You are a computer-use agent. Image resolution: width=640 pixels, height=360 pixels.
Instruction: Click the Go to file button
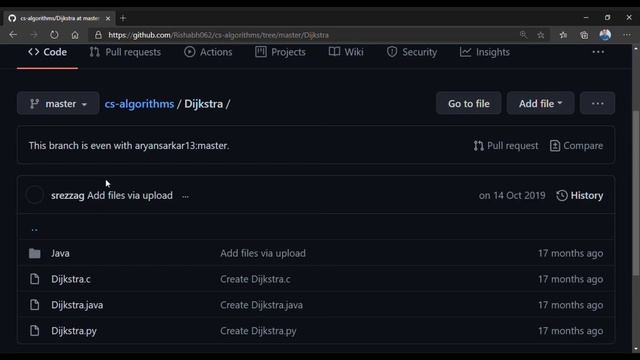tap(469, 104)
